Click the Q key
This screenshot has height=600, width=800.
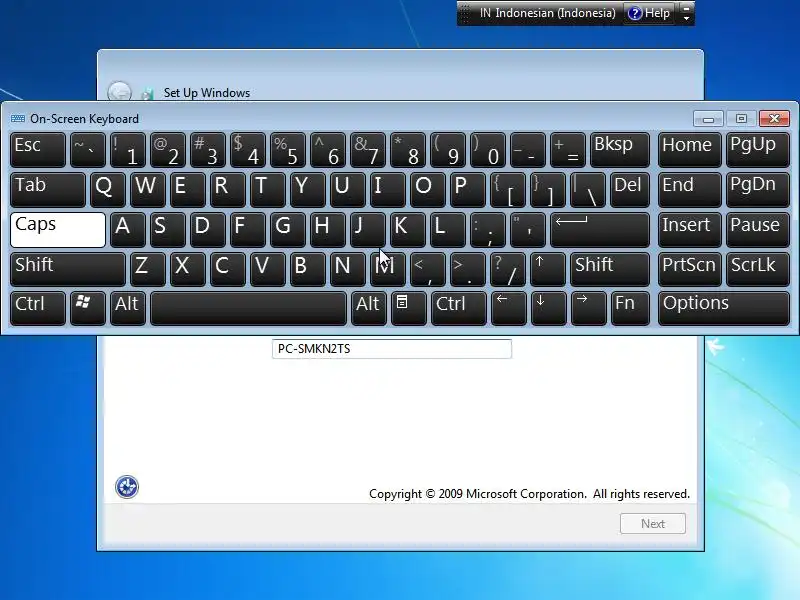coord(108,190)
